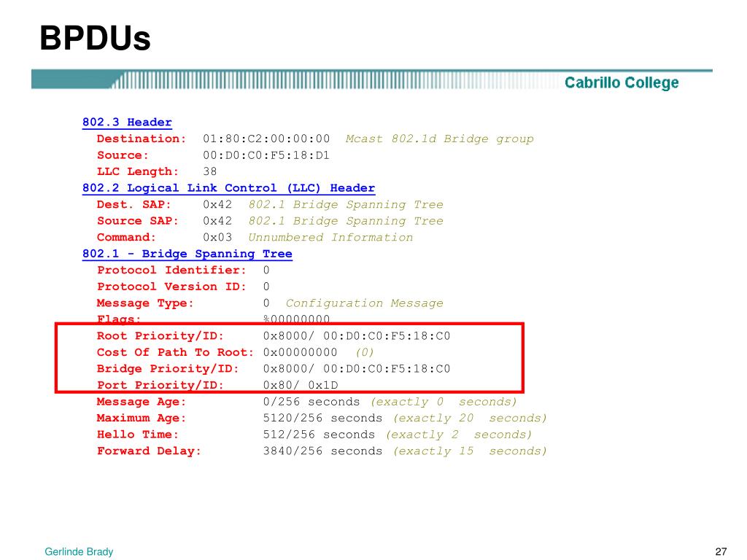This screenshot has height=560, width=747.
Task: Click the Source SAP: label
Action: [x=138, y=221]
